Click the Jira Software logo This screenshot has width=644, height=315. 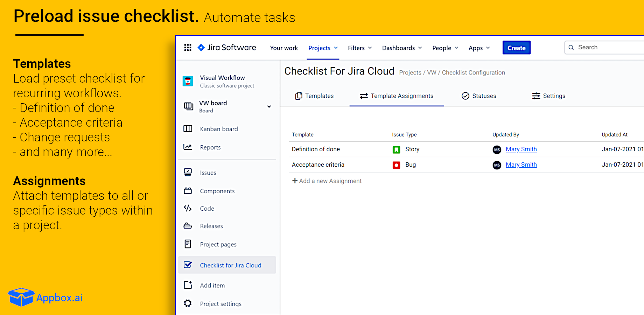(x=227, y=48)
